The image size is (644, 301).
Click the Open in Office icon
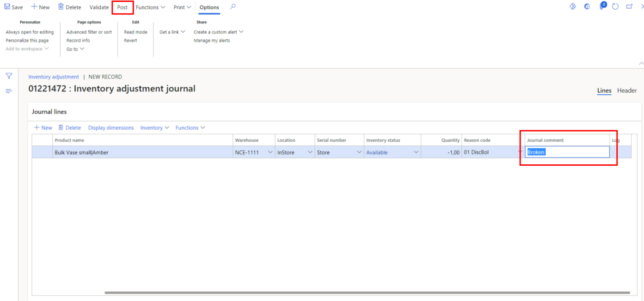(x=587, y=7)
